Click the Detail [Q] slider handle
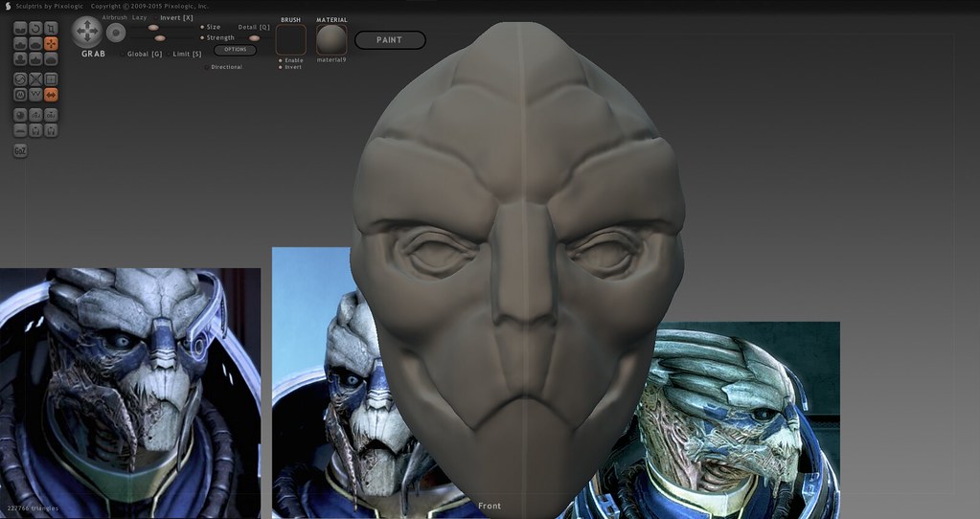This screenshot has width=980, height=519. pos(254,38)
